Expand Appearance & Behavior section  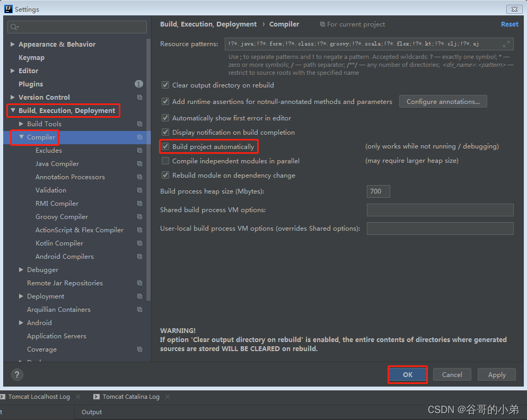click(x=13, y=45)
